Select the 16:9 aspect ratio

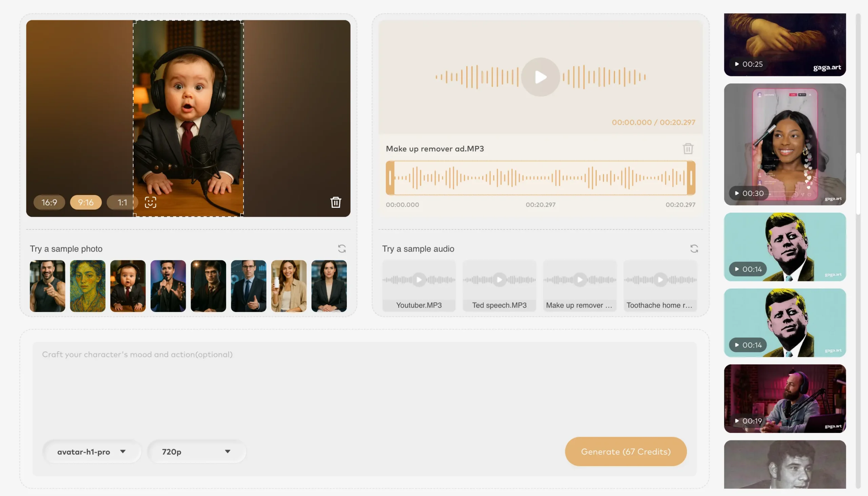point(49,202)
